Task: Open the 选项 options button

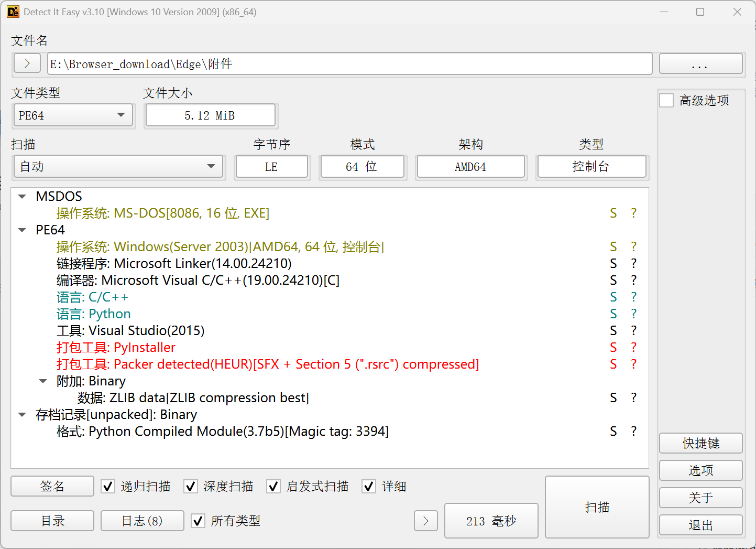Action: click(701, 470)
